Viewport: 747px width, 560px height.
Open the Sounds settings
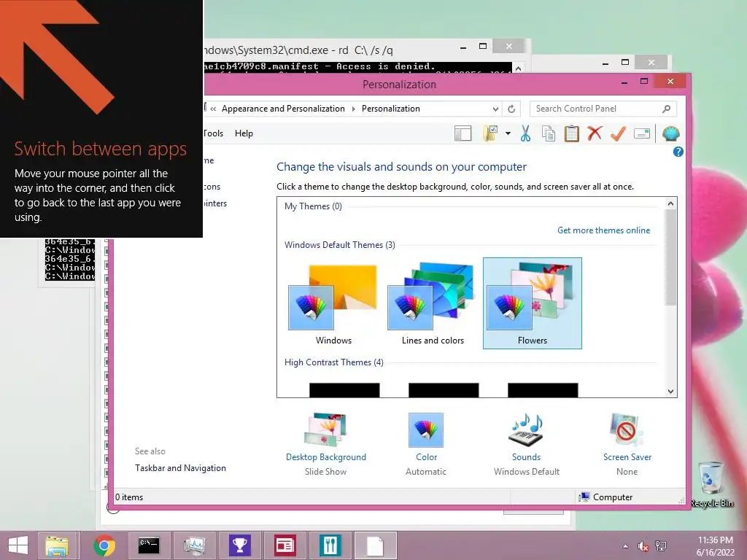527,444
